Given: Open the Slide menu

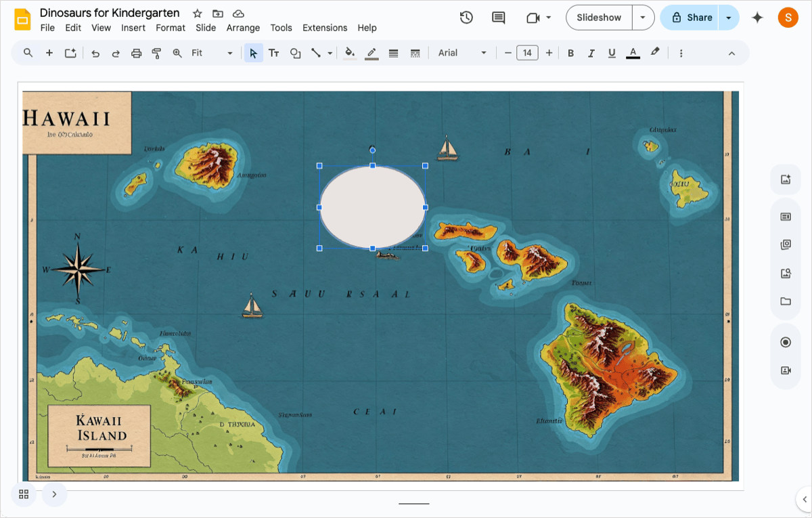Looking at the screenshot, I should (206, 28).
